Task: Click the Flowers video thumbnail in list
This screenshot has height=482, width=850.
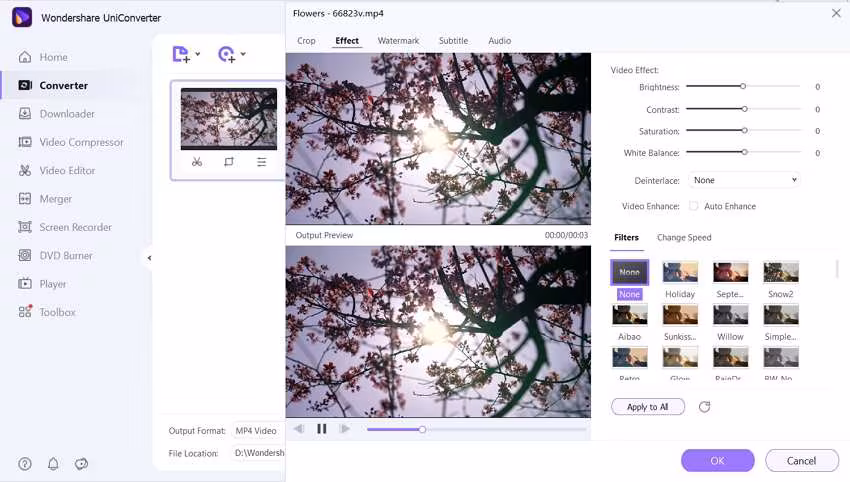Action: (229, 119)
